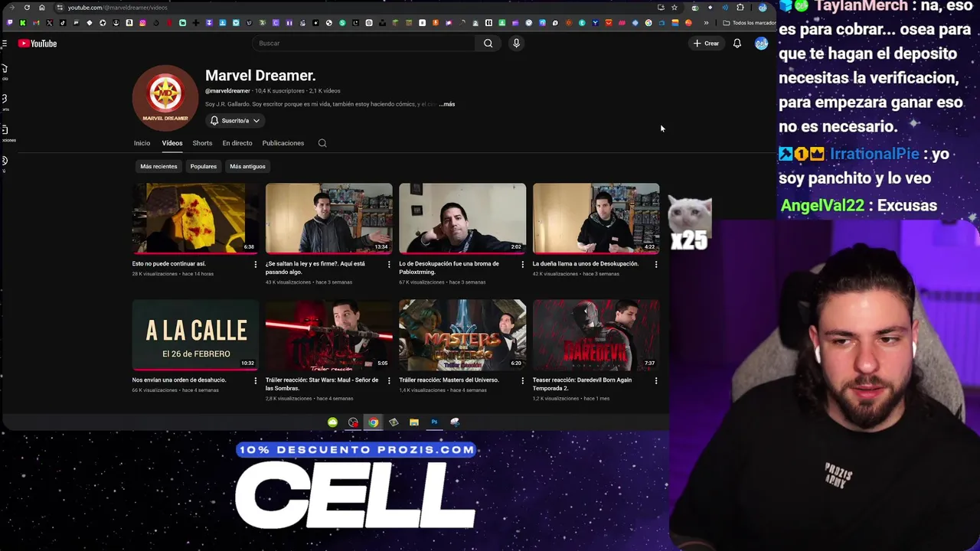
Task: Open thumbnail 'Lo de Desokupación fue una broma'
Action: [x=462, y=218]
